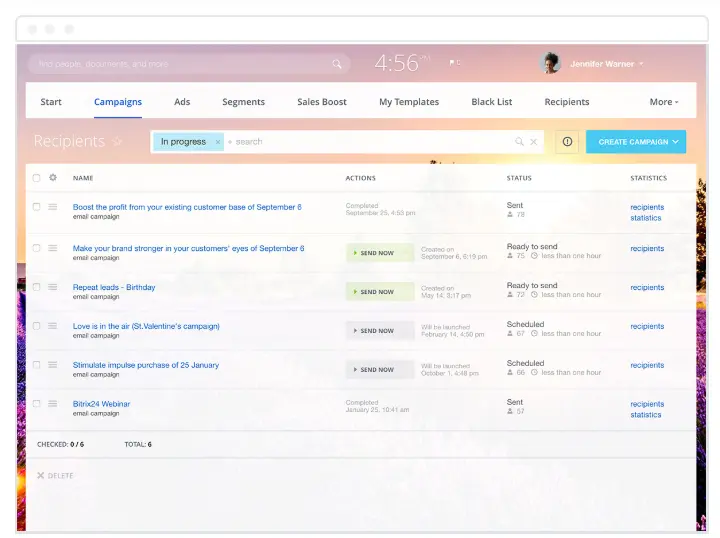The image size is (720, 538).
Task: Switch to the Start tab
Action: pyautogui.click(x=51, y=102)
